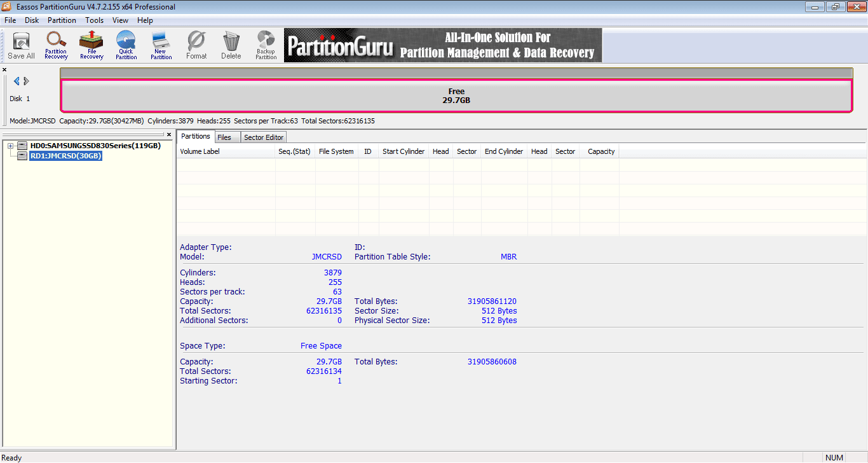Click the Free Space type value
The height and width of the screenshot is (463, 868).
click(x=321, y=346)
